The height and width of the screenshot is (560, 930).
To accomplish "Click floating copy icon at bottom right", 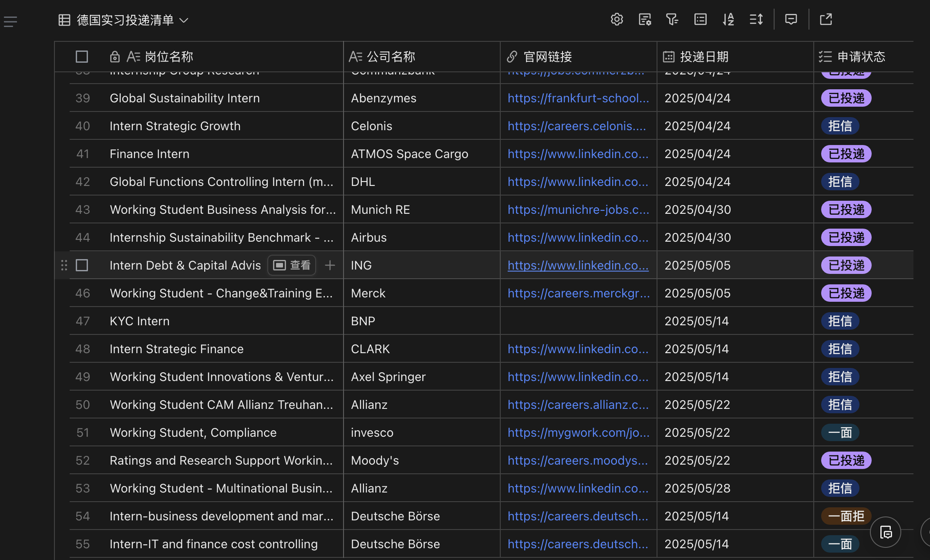I will (x=886, y=532).
